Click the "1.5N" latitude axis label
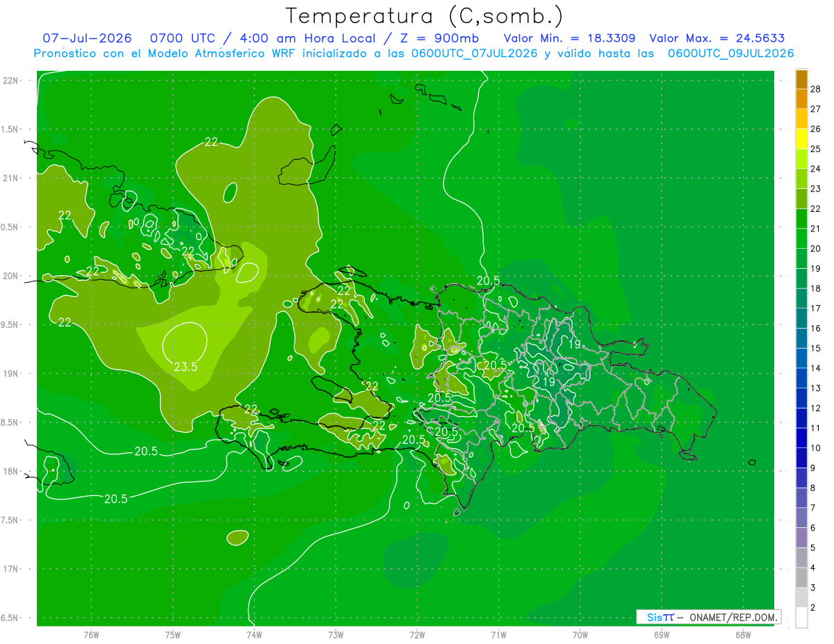The image size is (834, 644). (x=10, y=129)
